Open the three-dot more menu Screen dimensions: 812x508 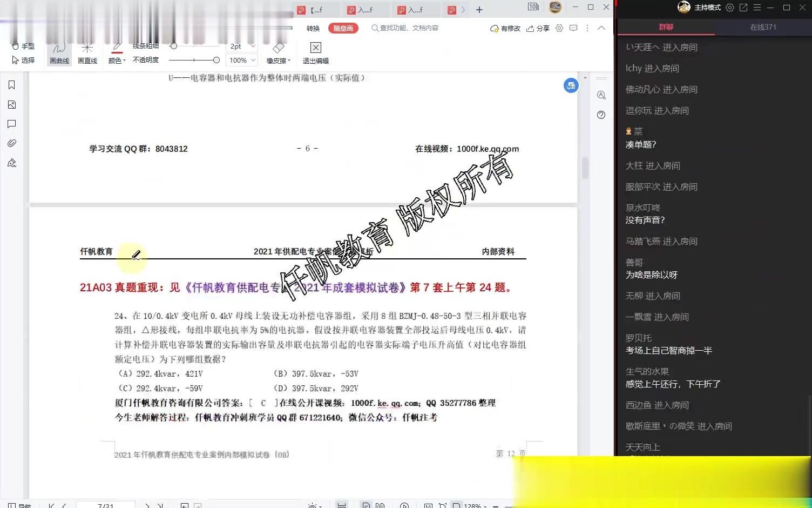point(587,28)
